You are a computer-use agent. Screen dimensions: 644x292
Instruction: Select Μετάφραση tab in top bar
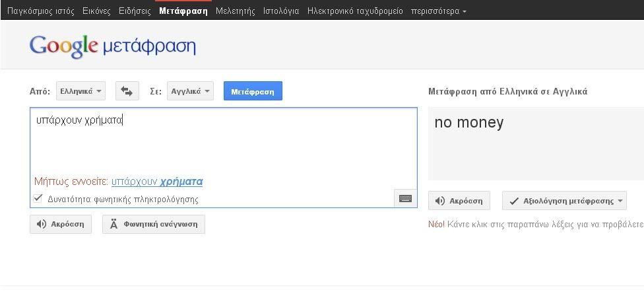click(183, 11)
